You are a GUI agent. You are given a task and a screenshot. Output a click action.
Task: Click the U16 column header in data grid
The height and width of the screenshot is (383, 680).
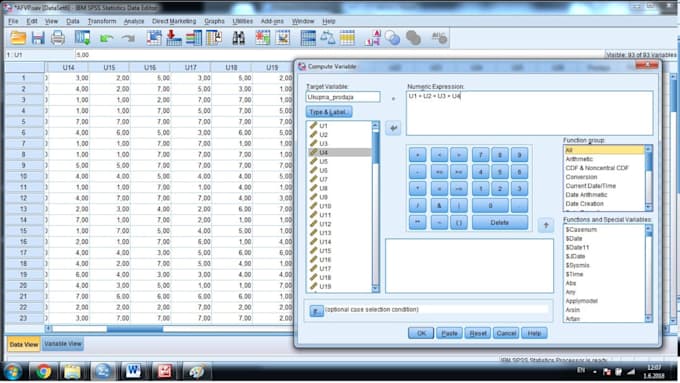pos(150,68)
